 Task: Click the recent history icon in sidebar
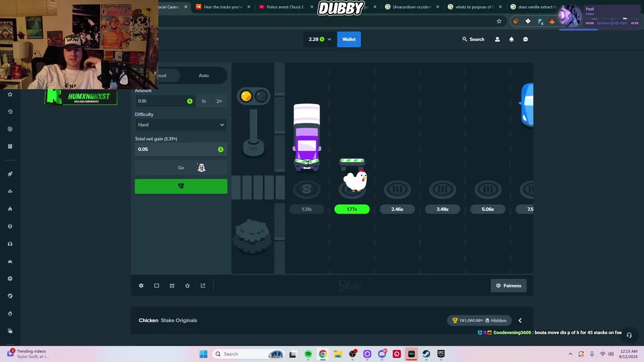tap(10, 112)
